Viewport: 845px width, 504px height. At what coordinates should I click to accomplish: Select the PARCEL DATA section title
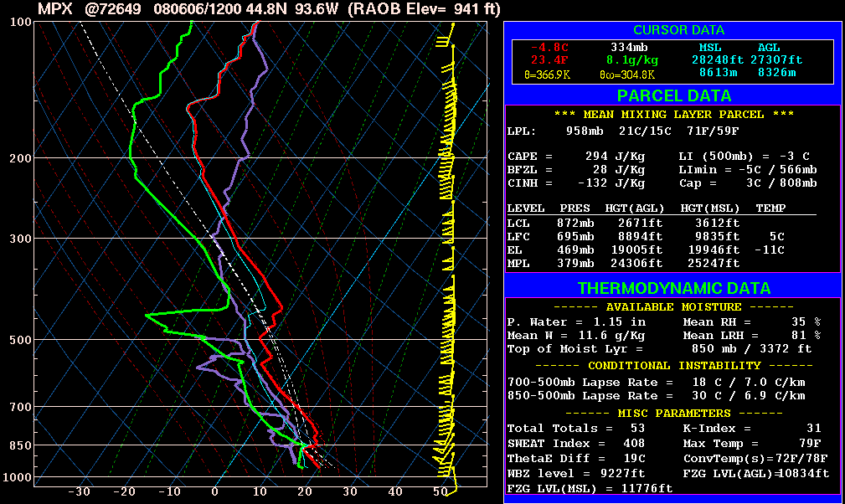(672, 96)
